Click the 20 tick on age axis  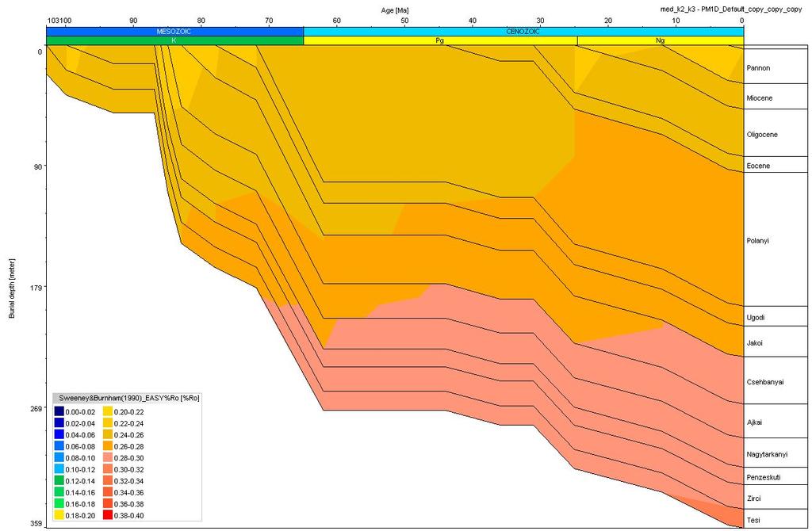tap(608, 21)
